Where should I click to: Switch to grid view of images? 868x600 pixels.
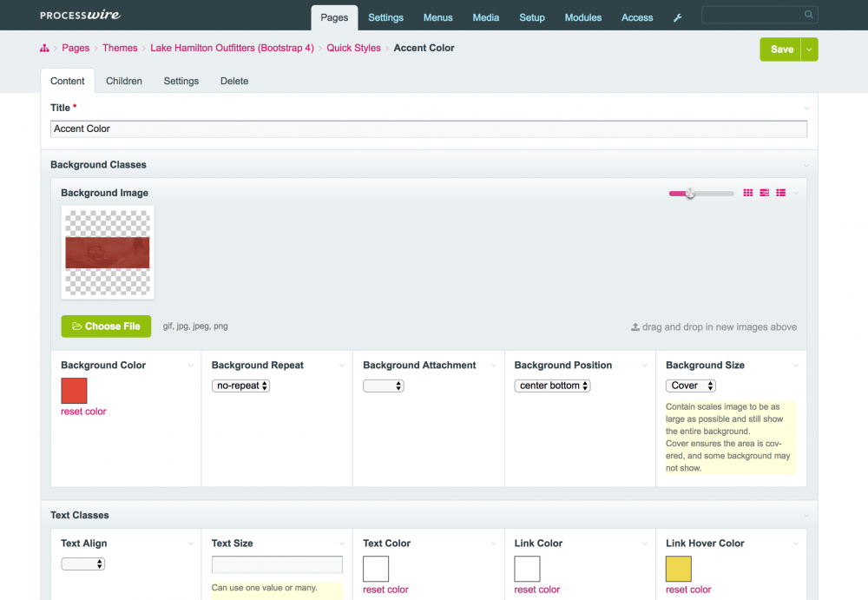tap(748, 193)
